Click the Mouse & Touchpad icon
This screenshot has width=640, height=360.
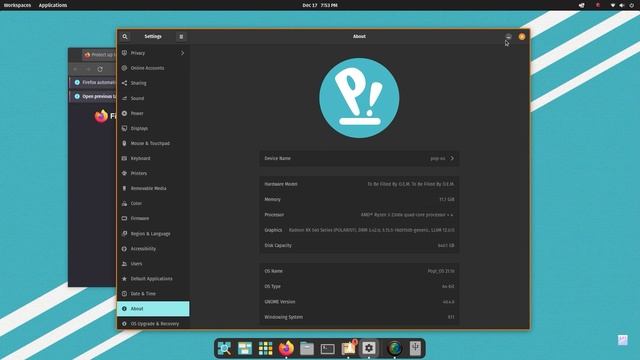[124, 143]
